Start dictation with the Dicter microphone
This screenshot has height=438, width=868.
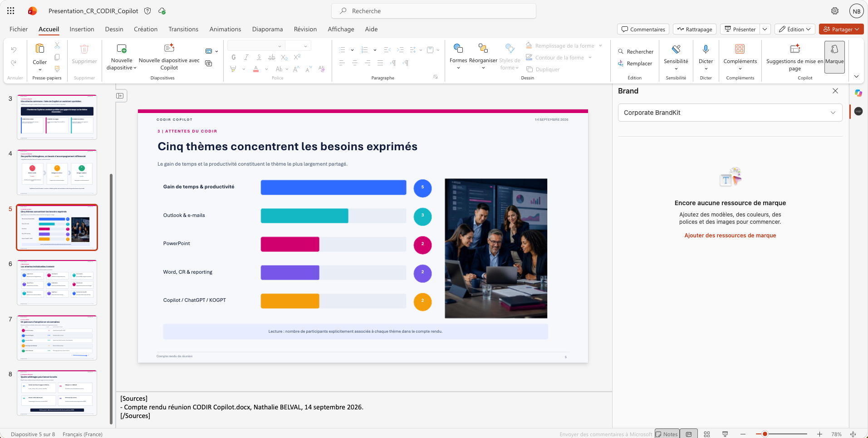tap(706, 49)
